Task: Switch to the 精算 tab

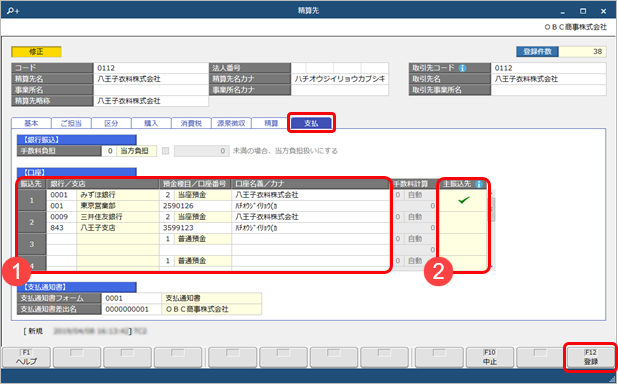Action: click(x=271, y=123)
